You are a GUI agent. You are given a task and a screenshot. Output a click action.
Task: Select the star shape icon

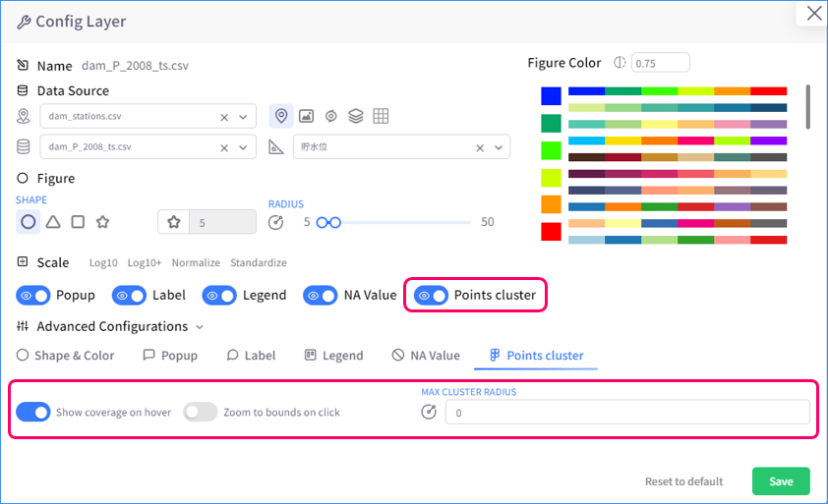pos(102,222)
